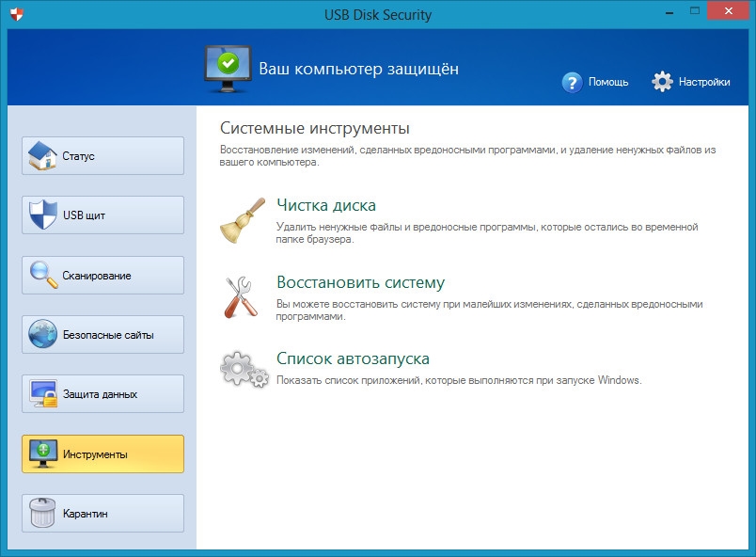756x557 pixels.
Task: Click the house icon on Статус button
Action: (x=42, y=155)
